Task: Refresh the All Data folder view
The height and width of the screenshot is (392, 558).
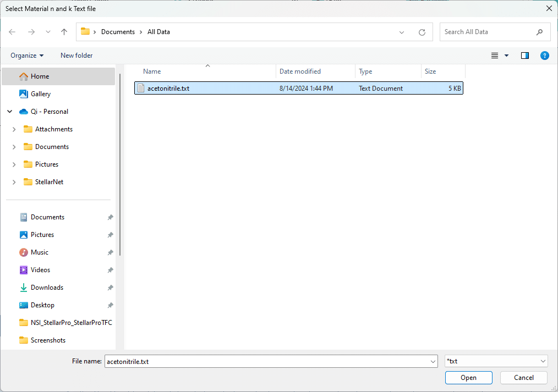Action: click(x=422, y=32)
